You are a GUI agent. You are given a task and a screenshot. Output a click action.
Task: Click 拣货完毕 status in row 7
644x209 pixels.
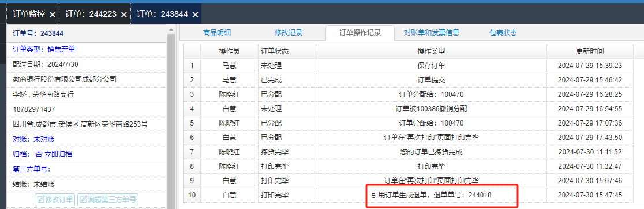click(275, 151)
